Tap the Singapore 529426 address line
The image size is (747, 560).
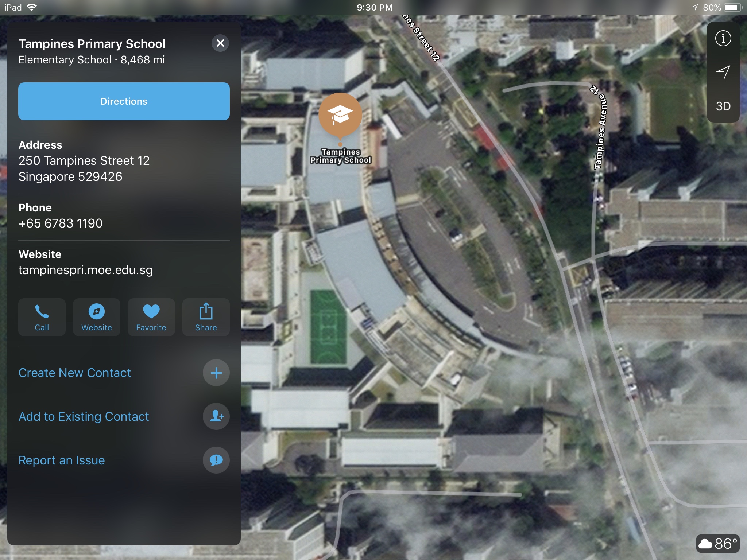click(70, 176)
